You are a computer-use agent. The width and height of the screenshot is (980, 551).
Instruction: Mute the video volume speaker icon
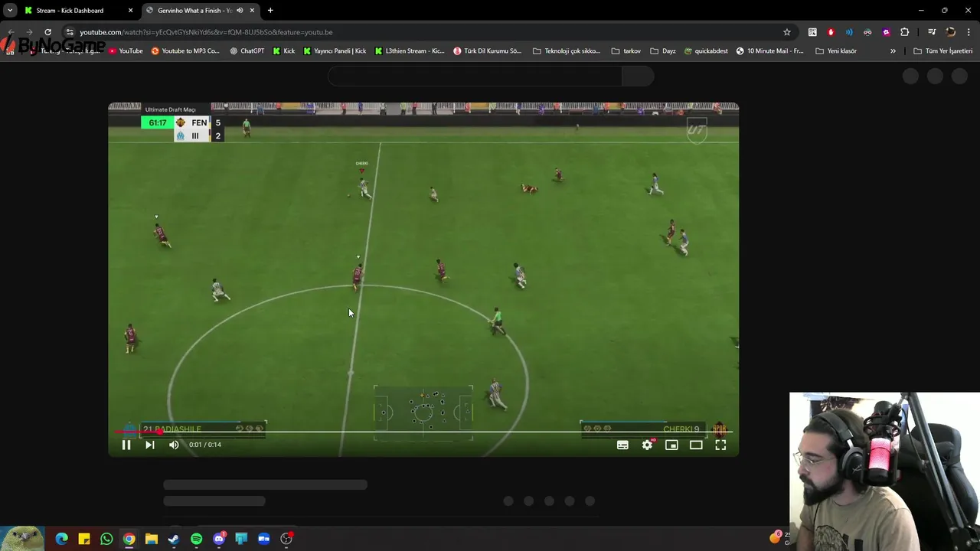(174, 445)
